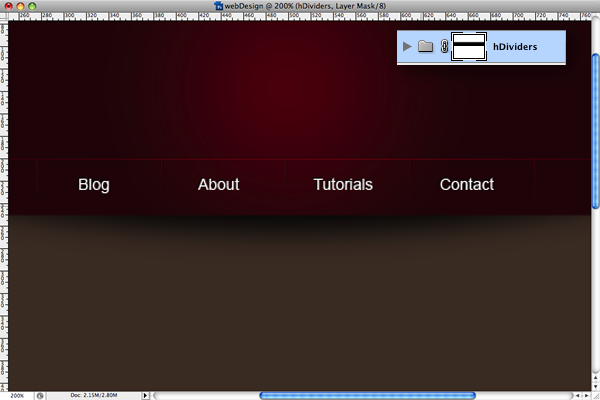
Task: Select the hDividers layer name
Action: (x=515, y=46)
